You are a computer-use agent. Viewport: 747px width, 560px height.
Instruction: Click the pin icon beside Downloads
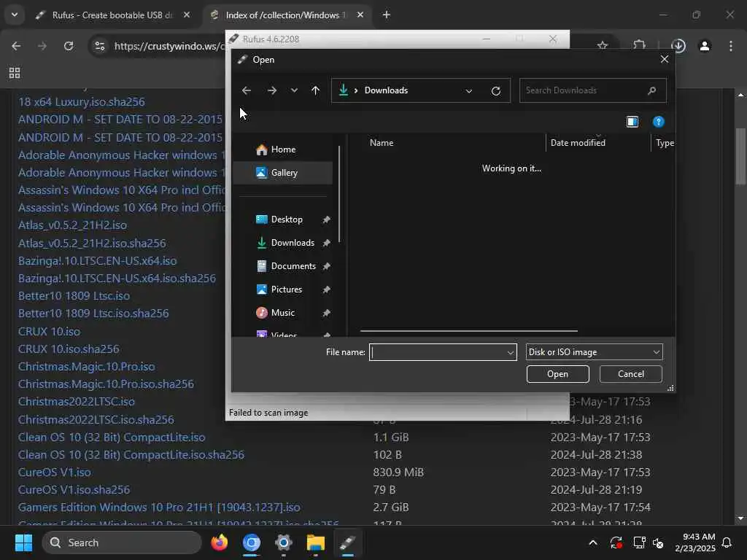[326, 243]
